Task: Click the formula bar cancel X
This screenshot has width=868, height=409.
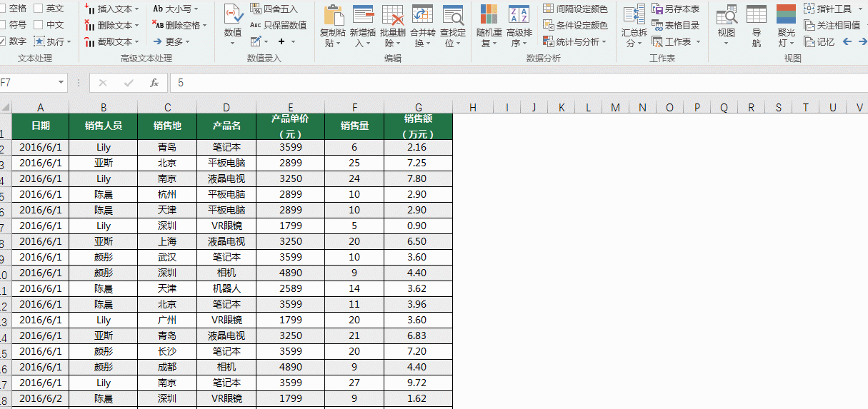Action: [x=103, y=83]
